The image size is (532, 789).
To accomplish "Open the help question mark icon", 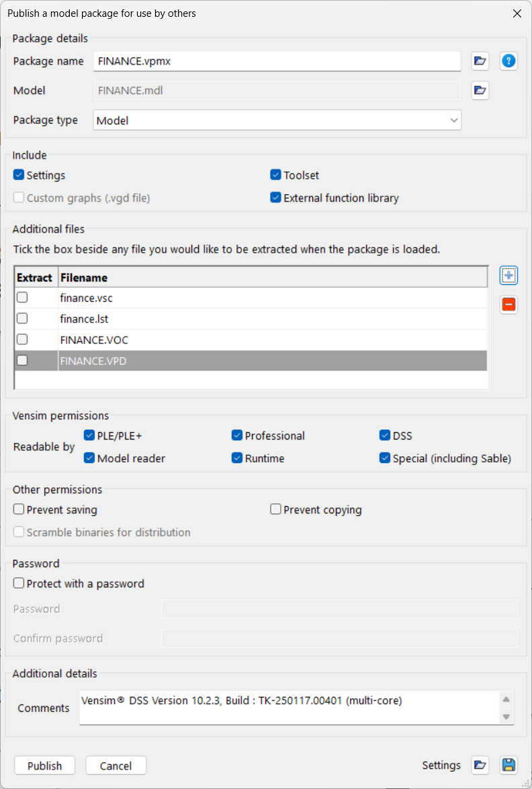I will click(508, 61).
